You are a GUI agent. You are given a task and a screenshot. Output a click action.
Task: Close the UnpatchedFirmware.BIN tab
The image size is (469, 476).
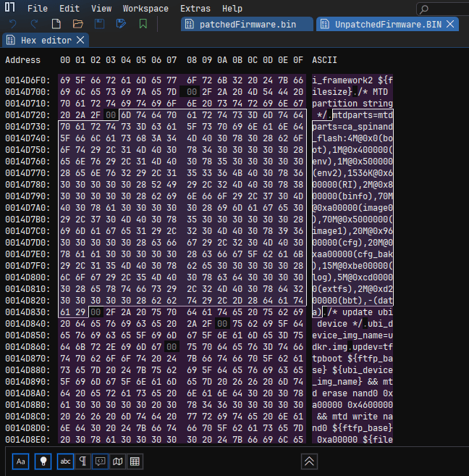click(450, 24)
